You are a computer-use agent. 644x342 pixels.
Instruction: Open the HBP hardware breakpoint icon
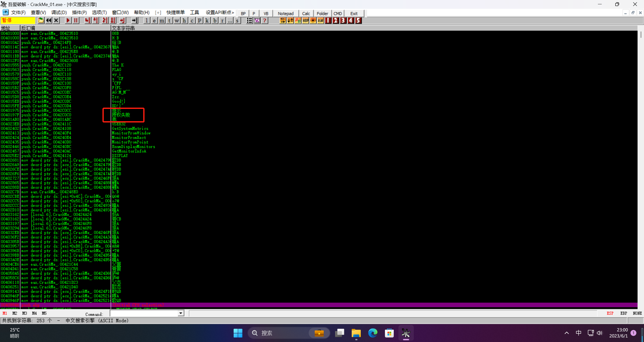tap(305, 21)
